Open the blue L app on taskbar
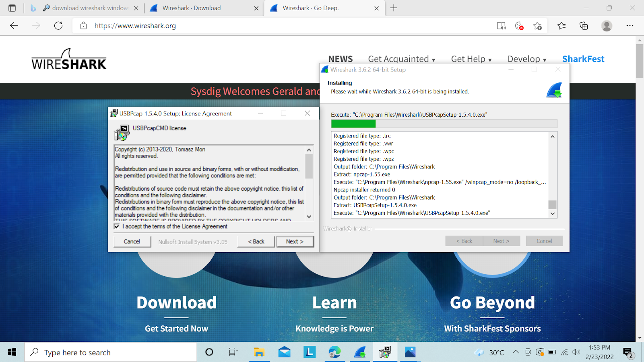The width and height of the screenshot is (644, 362). pyautogui.click(x=310, y=352)
